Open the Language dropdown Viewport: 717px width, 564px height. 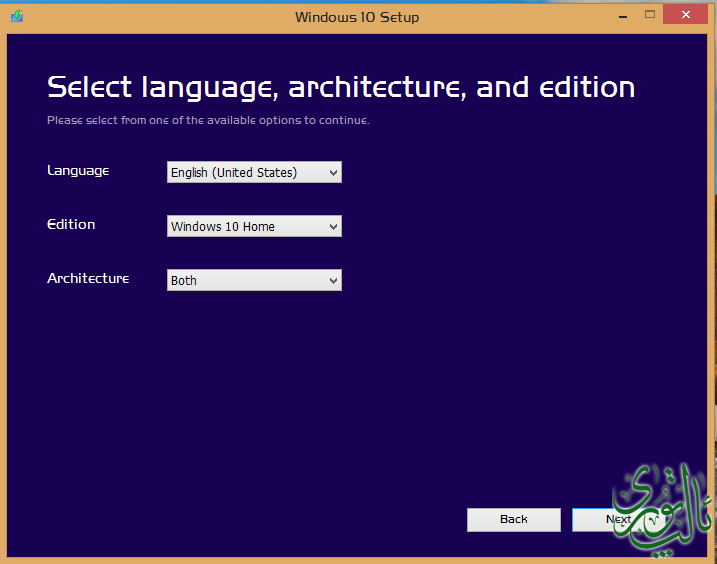pos(254,172)
